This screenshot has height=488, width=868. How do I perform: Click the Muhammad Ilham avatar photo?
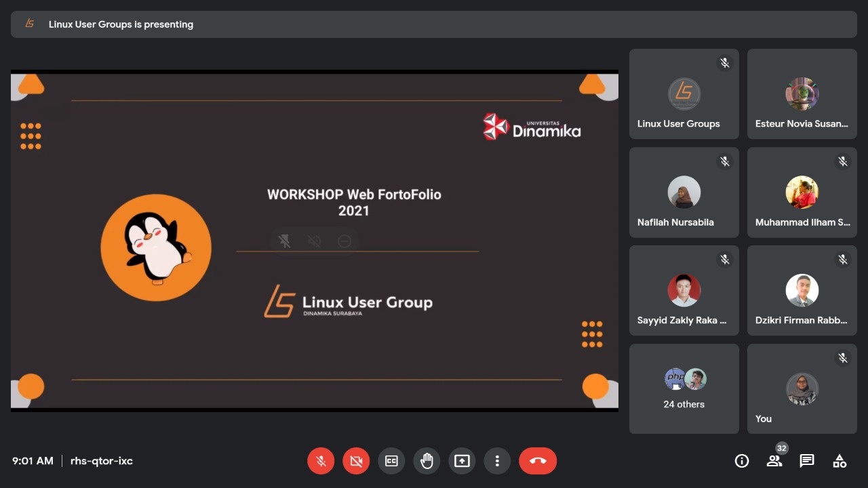(802, 192)
